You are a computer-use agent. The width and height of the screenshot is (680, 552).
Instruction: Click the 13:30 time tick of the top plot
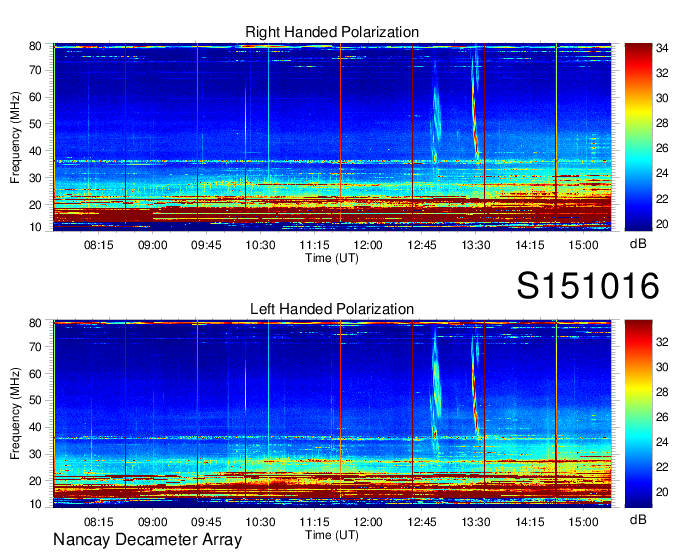click(x=476, y=245)
